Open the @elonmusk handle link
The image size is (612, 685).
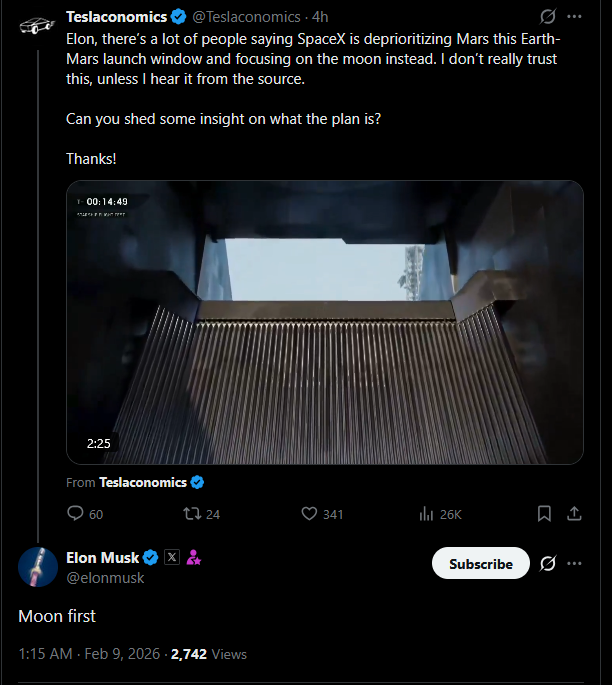pos(105,578)
